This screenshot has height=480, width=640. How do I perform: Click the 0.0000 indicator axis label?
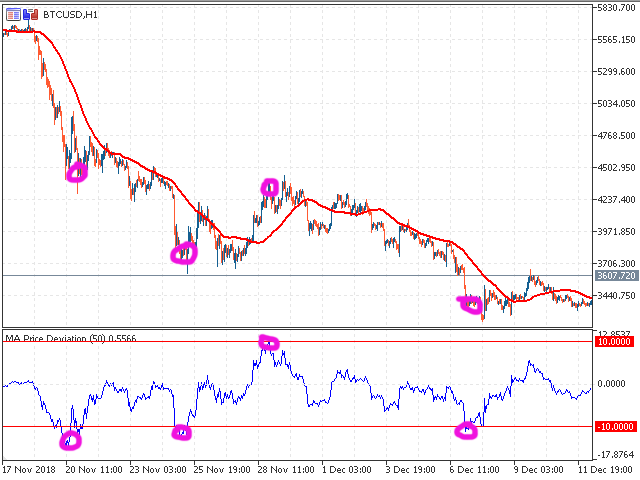[611, 384]
